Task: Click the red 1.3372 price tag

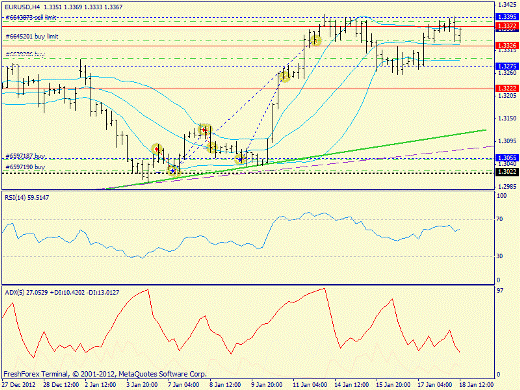Action: click(507, 26)
